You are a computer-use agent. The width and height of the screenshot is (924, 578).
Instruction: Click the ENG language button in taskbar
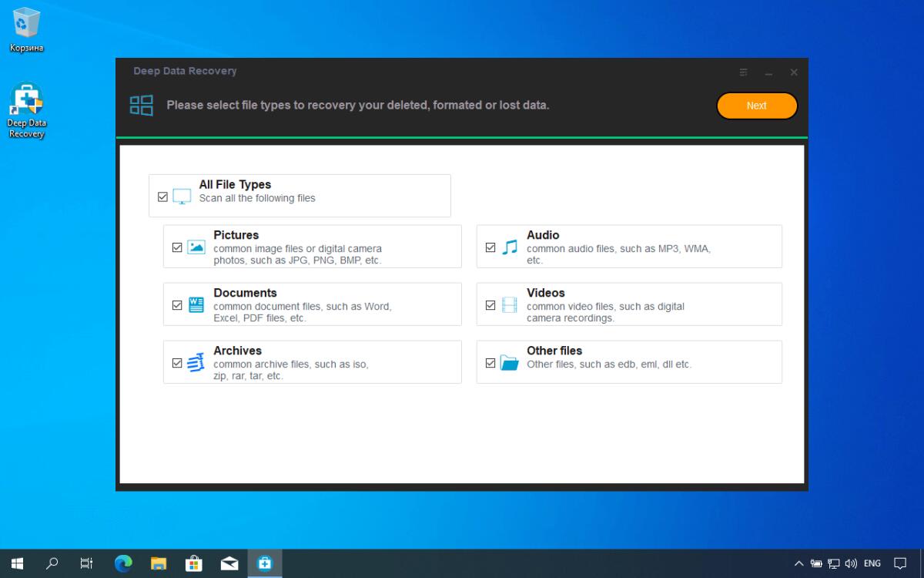click(872, 563)
